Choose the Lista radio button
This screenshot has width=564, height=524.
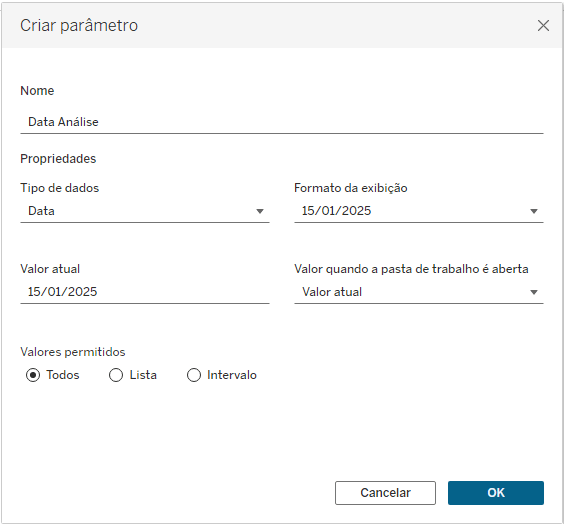[116, 375]
